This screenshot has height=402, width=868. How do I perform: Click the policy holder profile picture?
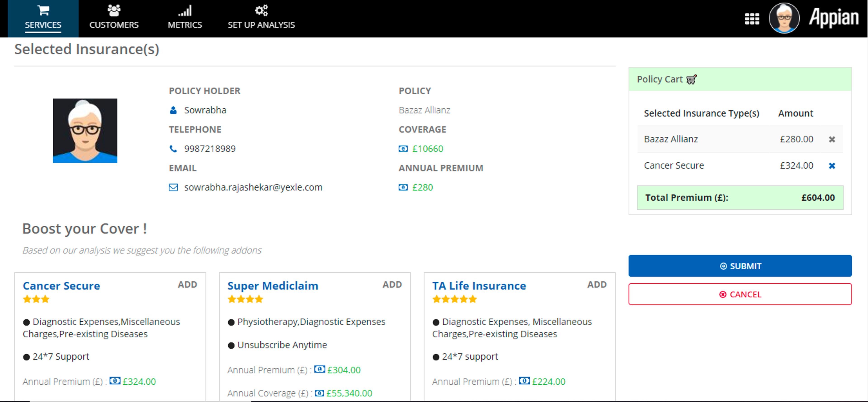(x=85, y=131)
